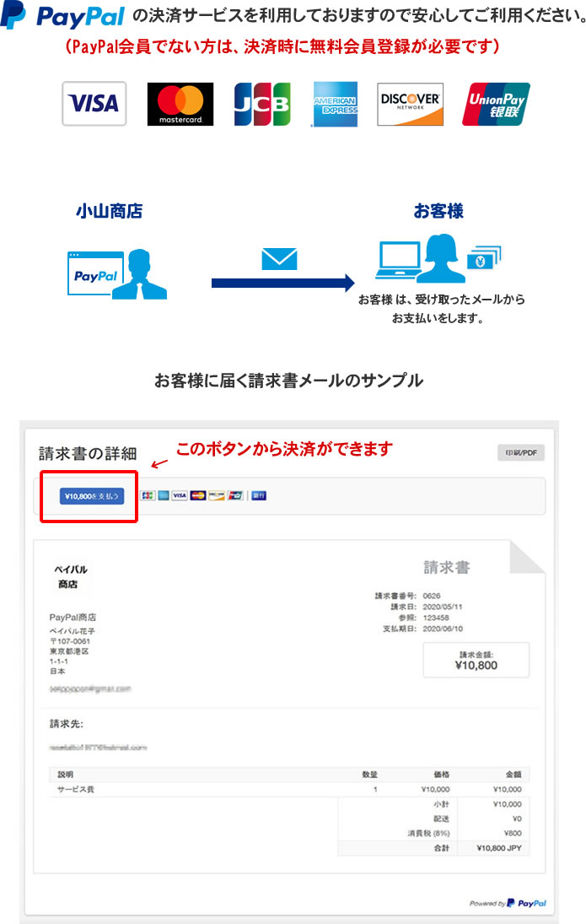Click the yen banknotes icon beside the customer
586x924 pixels.
coord(484,257)
